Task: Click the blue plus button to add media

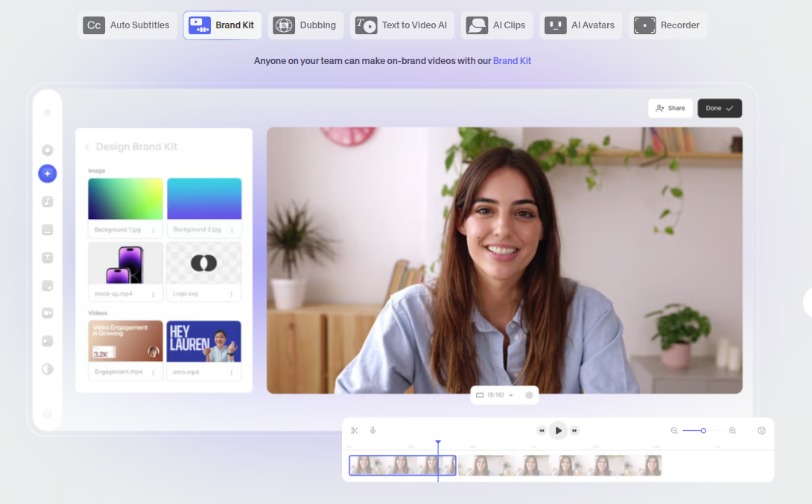Action: point(47,173)
